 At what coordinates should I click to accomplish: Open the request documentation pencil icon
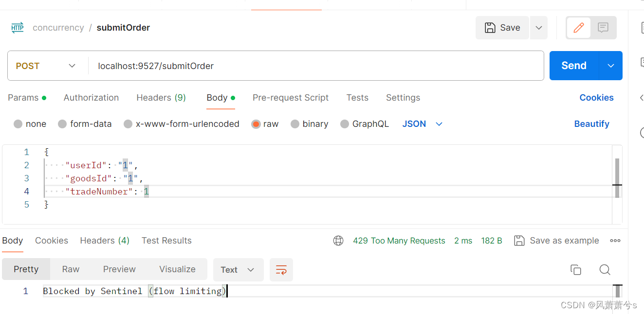point(578,28)
